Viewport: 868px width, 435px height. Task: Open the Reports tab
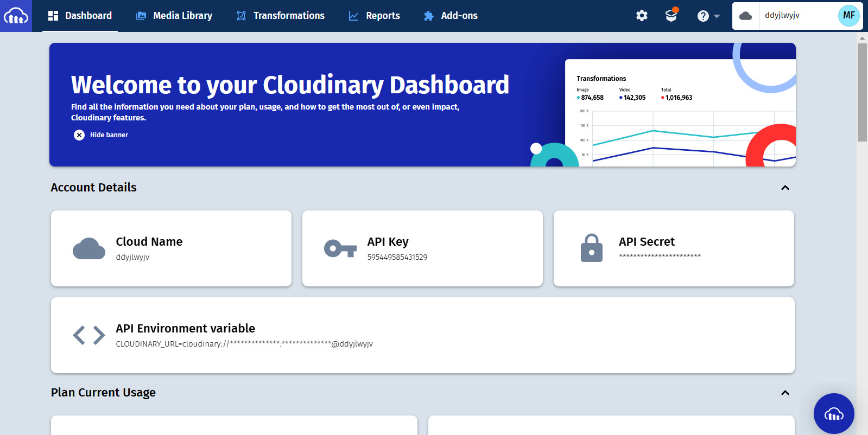point(374,16)
